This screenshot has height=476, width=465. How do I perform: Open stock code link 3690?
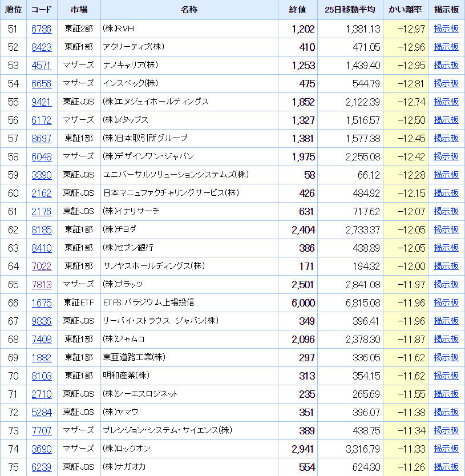click(42, 449)
